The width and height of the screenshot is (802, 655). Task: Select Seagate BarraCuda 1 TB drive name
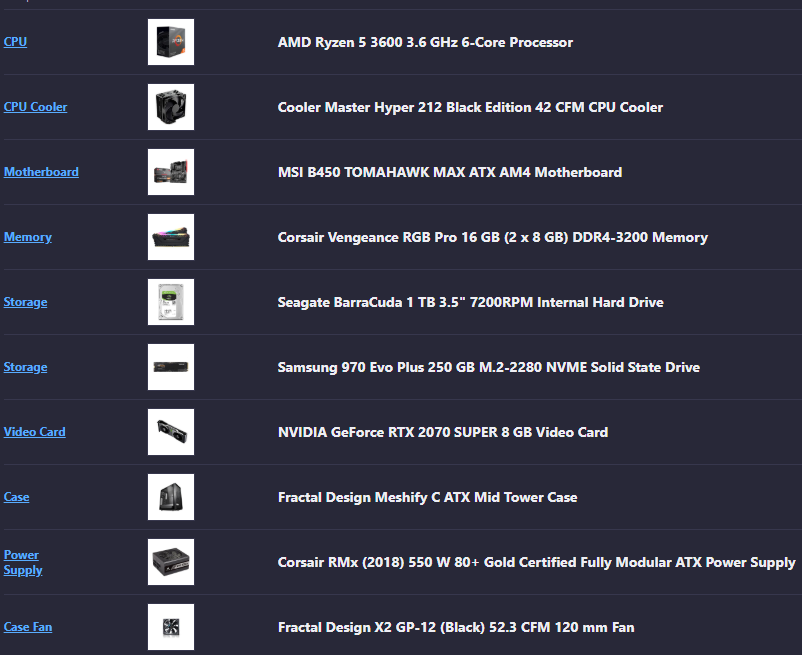point(471,302)
